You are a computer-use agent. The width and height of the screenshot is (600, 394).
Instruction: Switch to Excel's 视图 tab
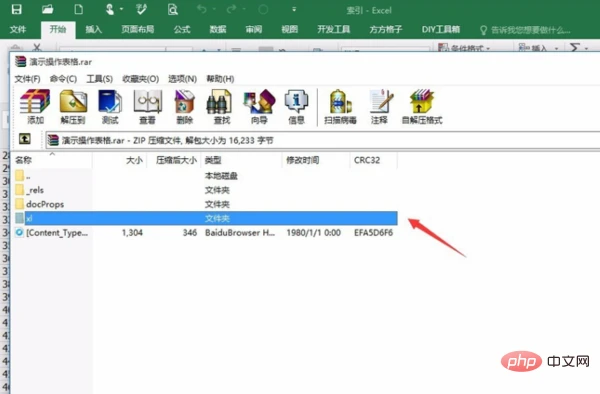pyautogui.click(x=290, y=29)
